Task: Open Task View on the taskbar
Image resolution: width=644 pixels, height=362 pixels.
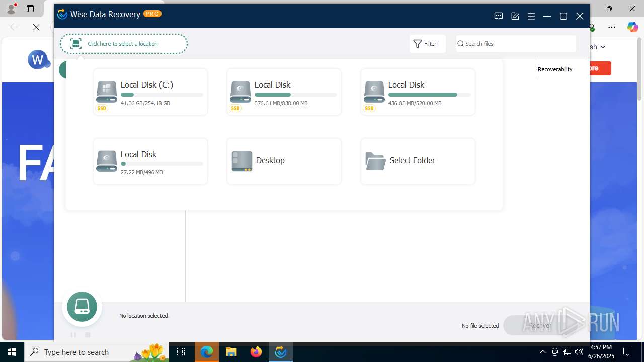Action: [x=181, y=352]
